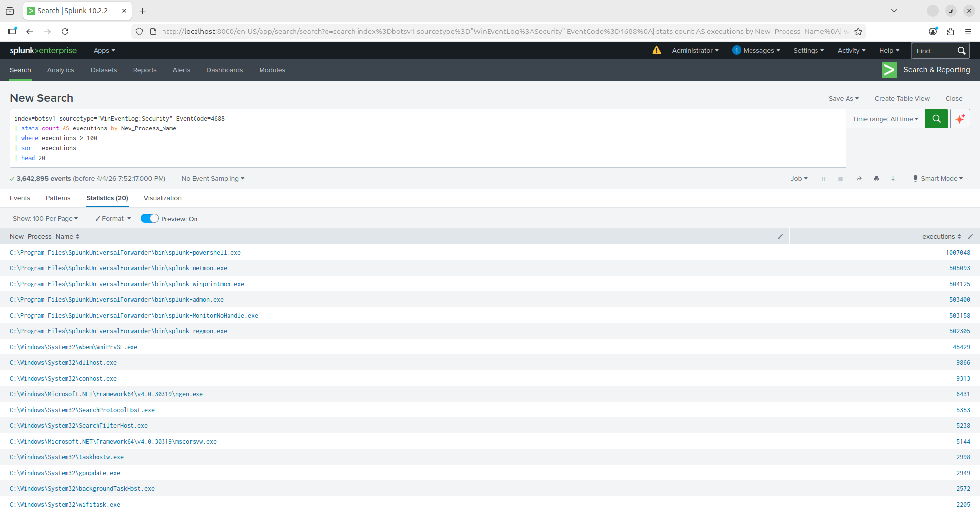Sort by the executions column
This screenshot has width=980, height=512.
(x=942, y=237)
